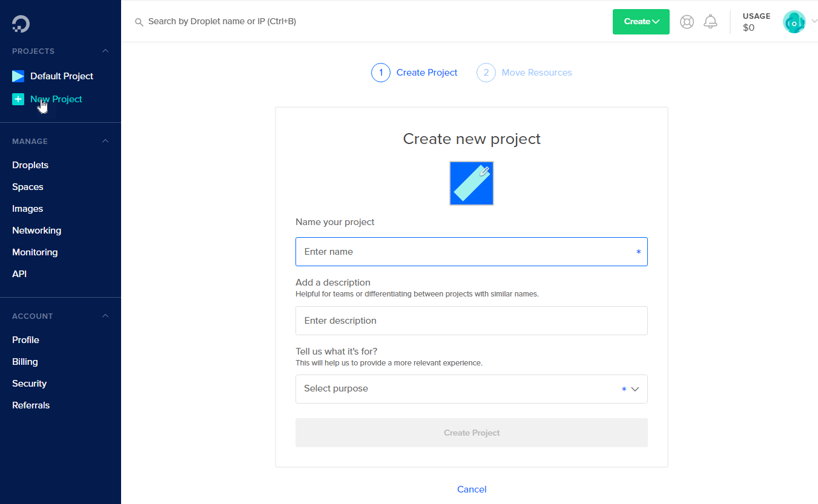Click your user profile avatar

click(794, 22)
